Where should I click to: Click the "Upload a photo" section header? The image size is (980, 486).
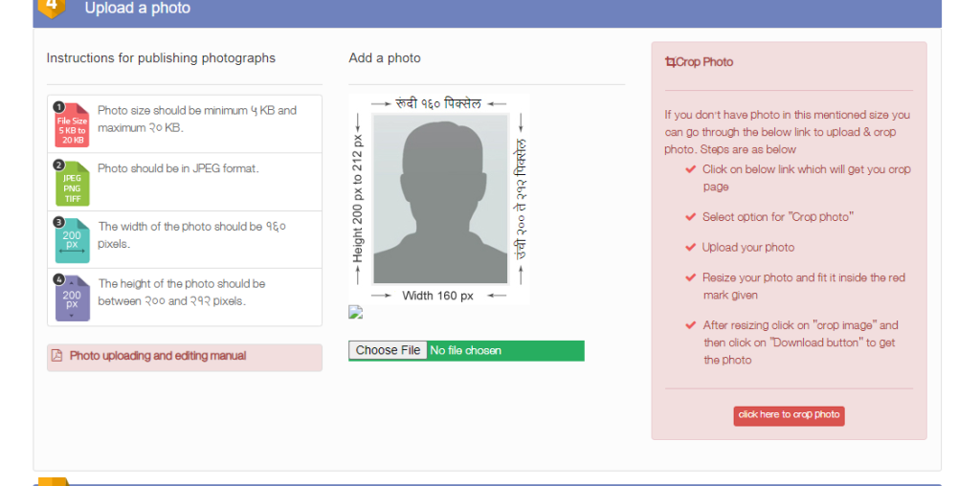pyautogui.click(x=138, y=9)
